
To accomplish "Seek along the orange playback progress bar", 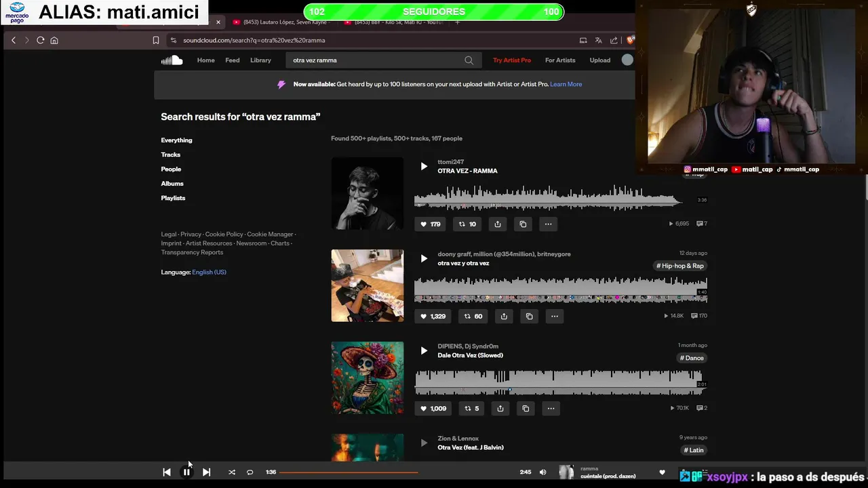I will (397, 472).
